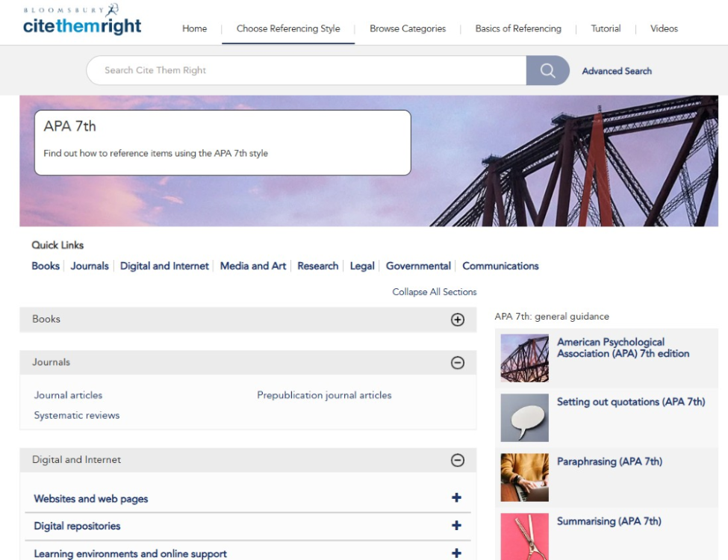Collapse the Digital and Internet minus icon

[457, 460]
